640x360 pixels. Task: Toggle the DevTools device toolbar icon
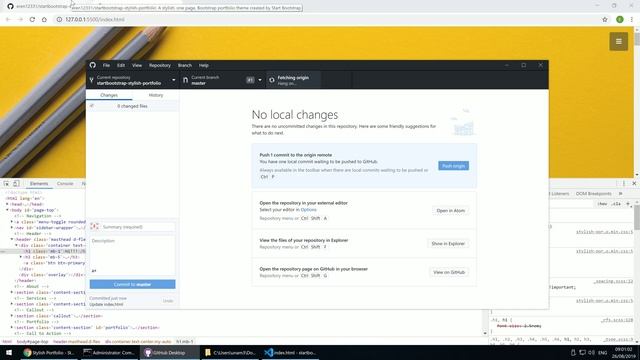[16, 184]
